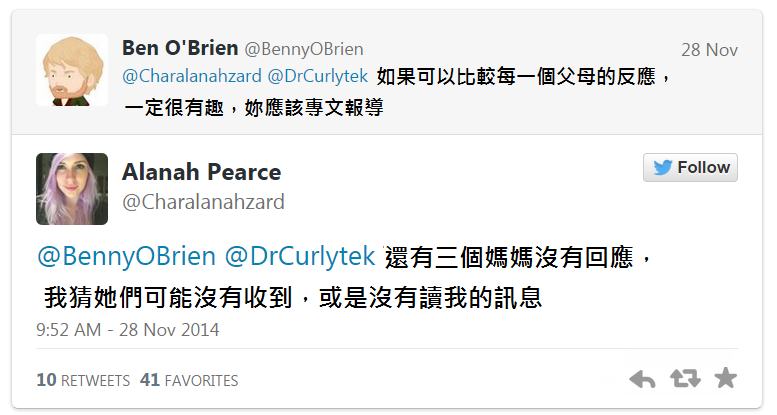Screen dimensions: 777x415
Task: Retweet Alanah Pearce's tweet
Action: (685, 379)
